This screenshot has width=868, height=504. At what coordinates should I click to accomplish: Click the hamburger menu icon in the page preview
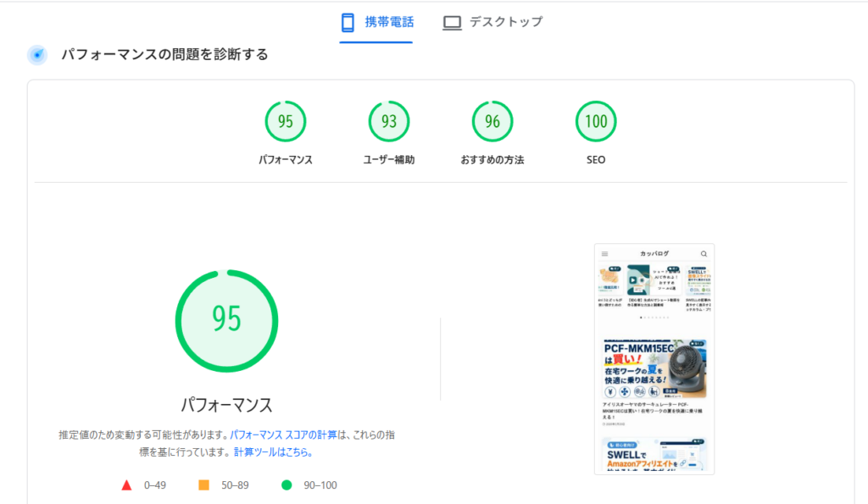click(604, 254)
